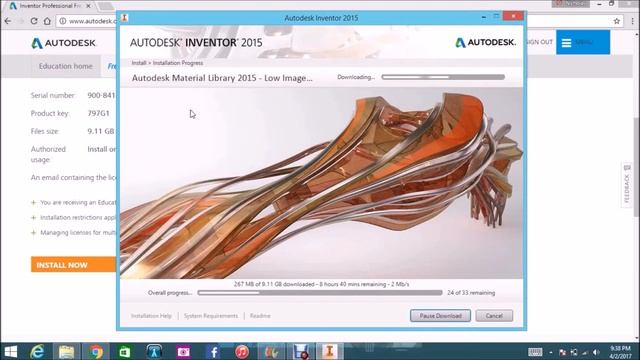Go to the browser home page icon
This screenshot has height=360, width=640.
47,21
